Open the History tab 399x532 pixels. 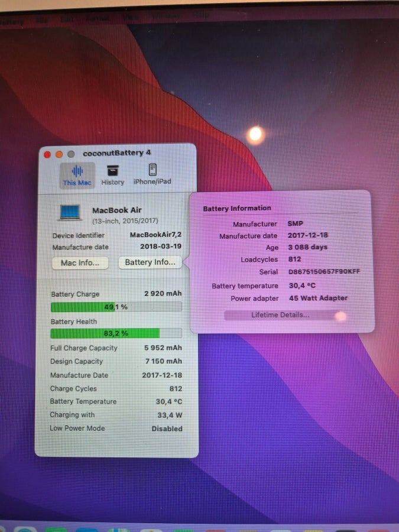[113, 175]
